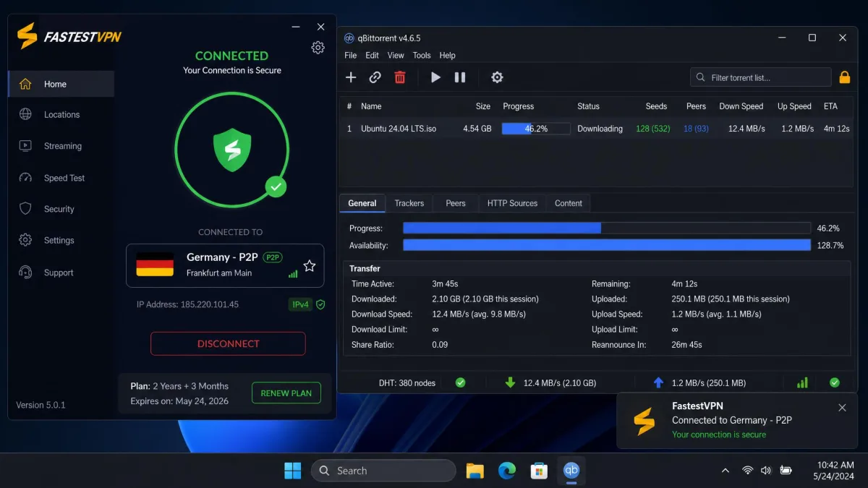Open Locations in FastestVPN sidebar
The height and width of the screenshot is (488, 868).
coord(61,114)
